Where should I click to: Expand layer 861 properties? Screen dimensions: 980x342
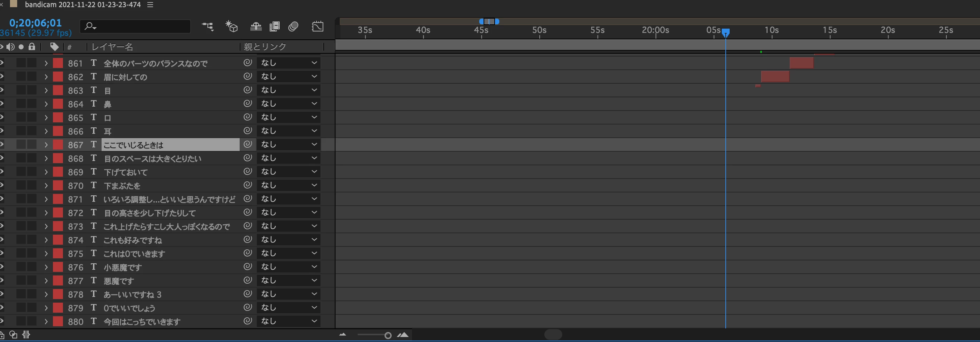[46, 63]
